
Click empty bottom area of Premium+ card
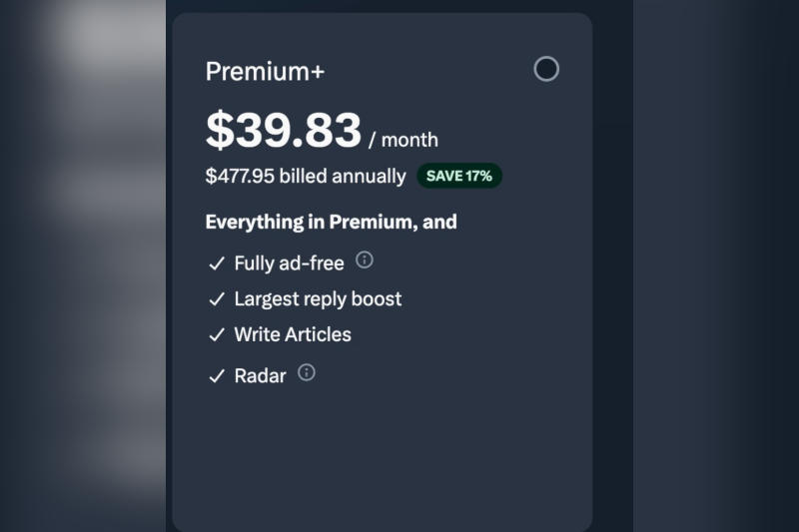point(382,459)
